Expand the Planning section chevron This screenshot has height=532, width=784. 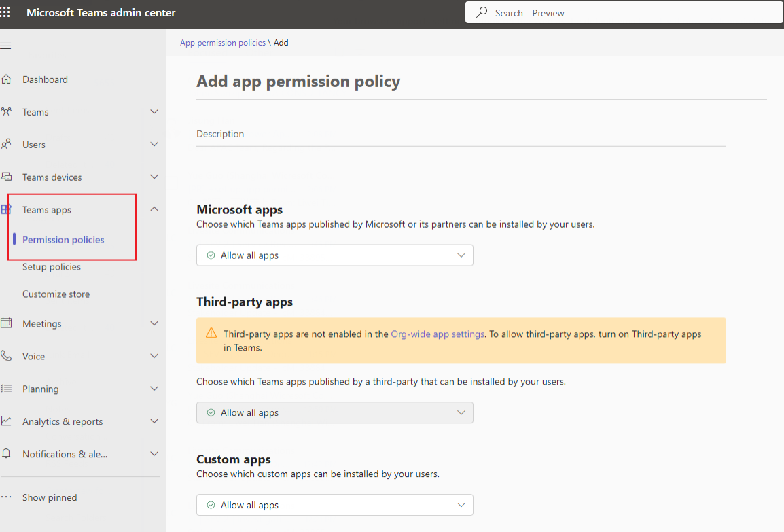(x=154, y=388)
